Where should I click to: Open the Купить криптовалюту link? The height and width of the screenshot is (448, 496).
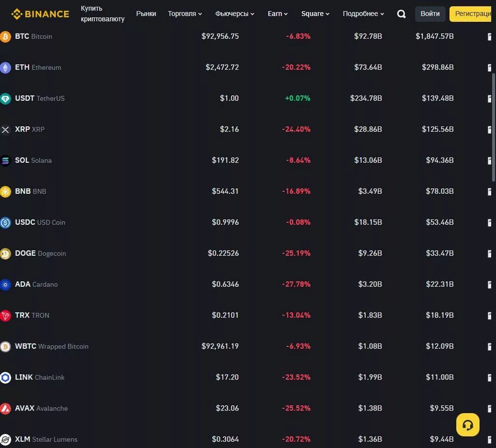point(102,14)
